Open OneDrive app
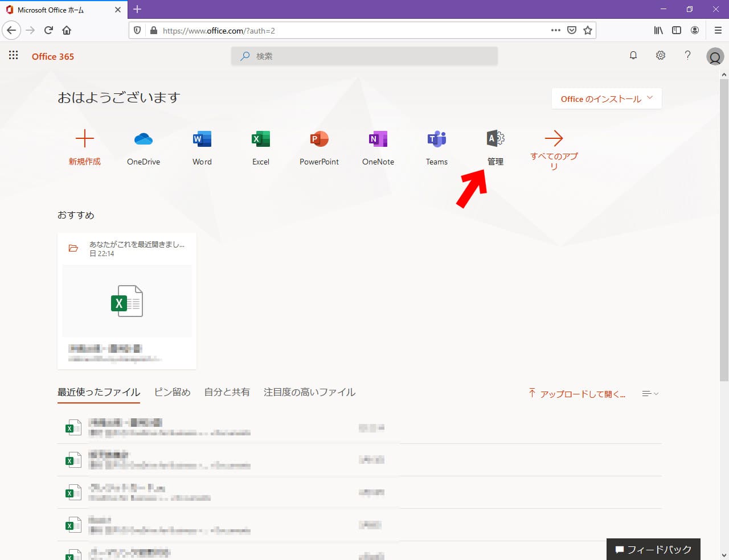The width and height of the screenshot is (729, 560). 144,147
